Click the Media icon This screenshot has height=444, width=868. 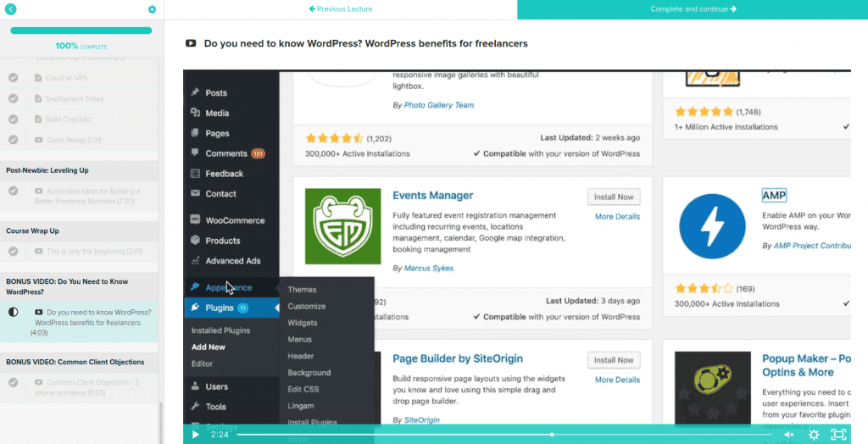pos(195,113)
